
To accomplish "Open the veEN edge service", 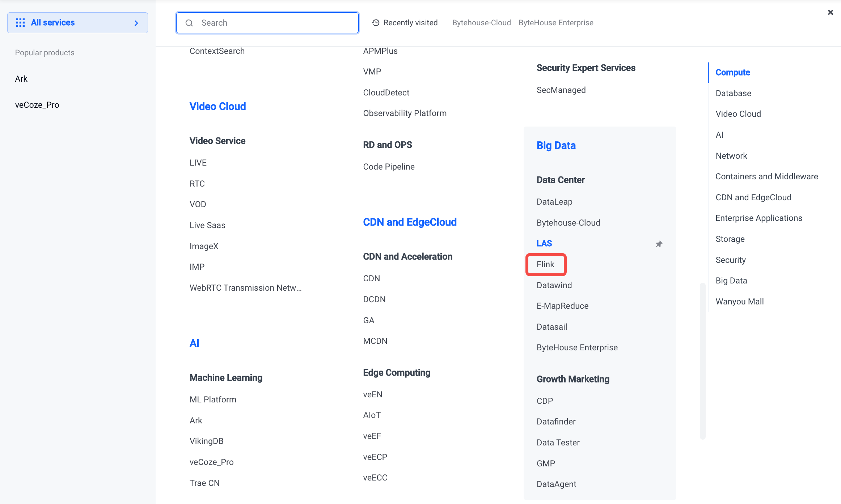I will coord(372,394).
